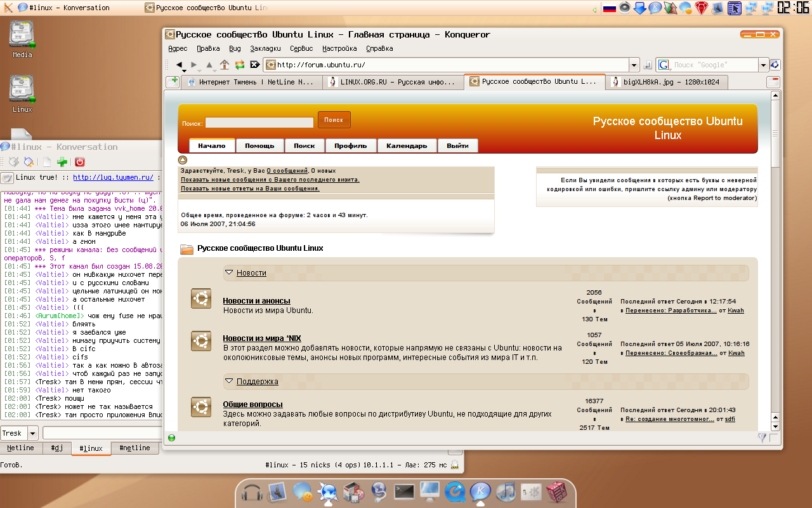This screenshot has height=508, width=812.
Task: Click the green plus icon in Konversation
Action: coord(62,162)
